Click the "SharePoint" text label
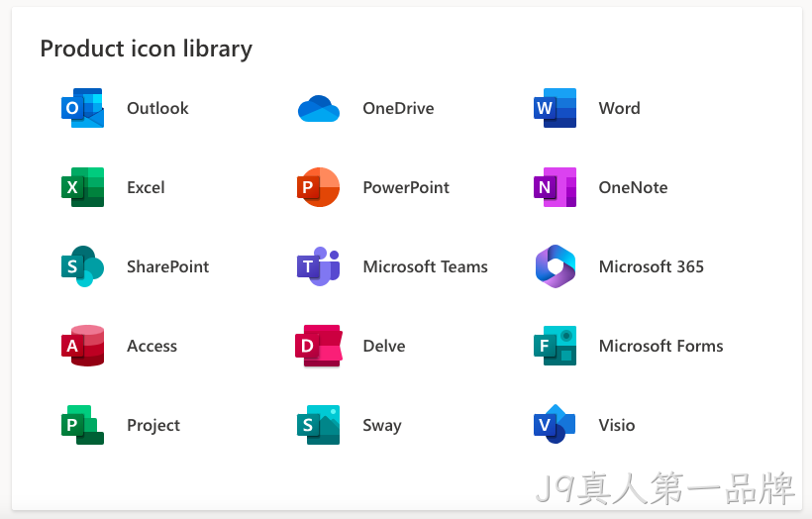This screenshot has width=812, height=519. tap(167, 266)
